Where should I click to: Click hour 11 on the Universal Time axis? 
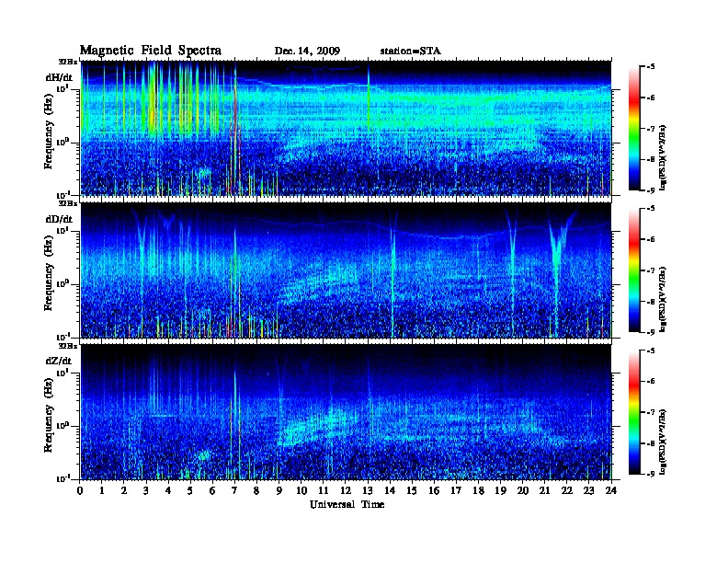click(324, 490)
